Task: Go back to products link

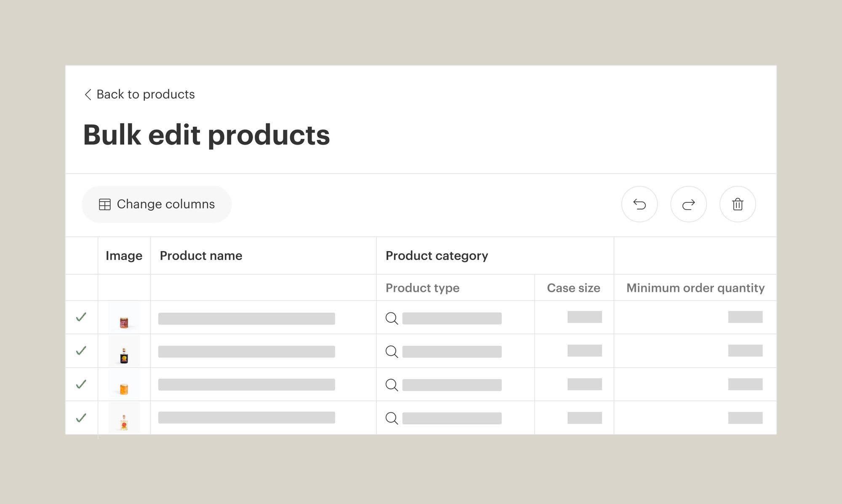Action: (145, 94)
